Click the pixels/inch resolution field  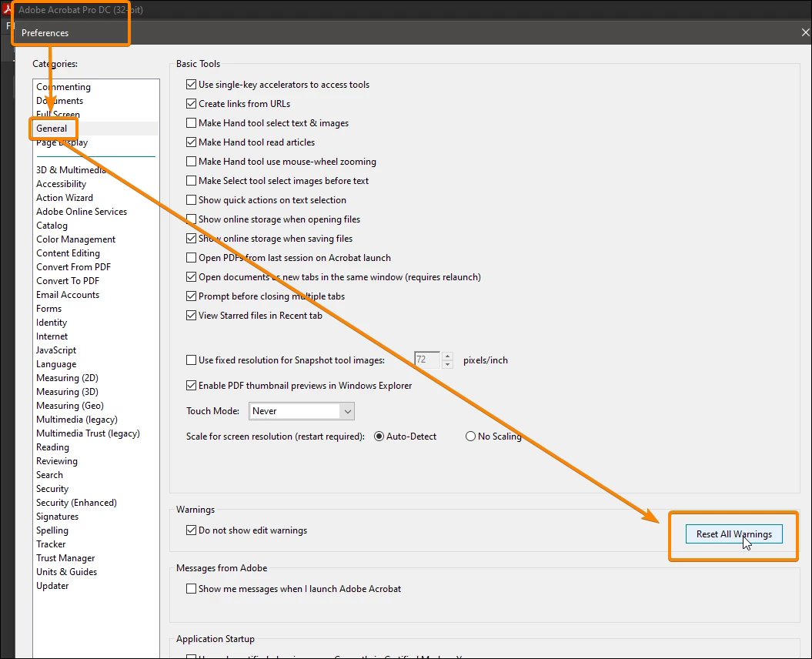tap(427, 360)
